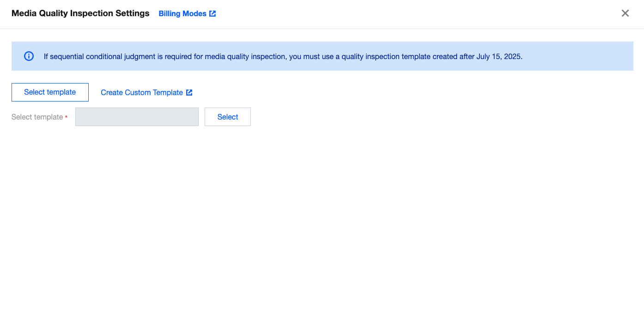Click the external-link icon beside Billing Modes
The width and height of the screenshot is (644, 336).
point(213,13)
